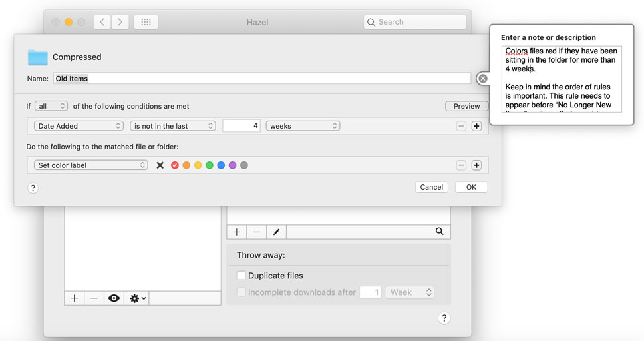Add an action after Set color label
The image size is (644, 341).
pyautogui.click(x=476, y=165)
